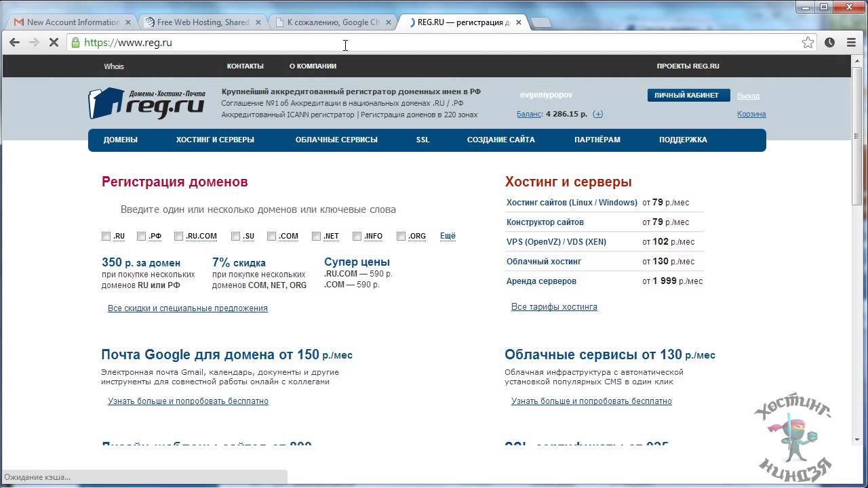Tick the .RU.COM domain checkbox
This screenshot has width=868, height=488.
coord(178,236)
